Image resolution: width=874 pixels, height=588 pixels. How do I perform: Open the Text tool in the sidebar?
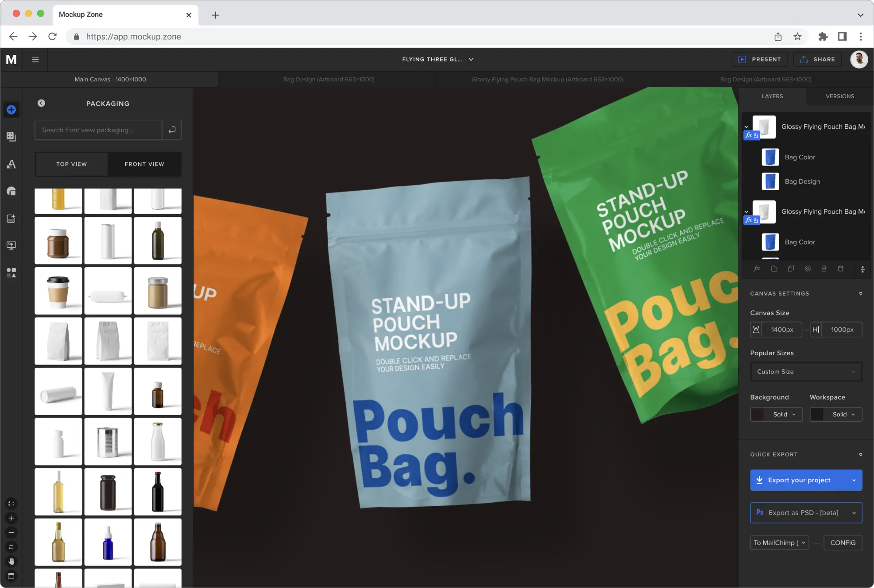11,164
